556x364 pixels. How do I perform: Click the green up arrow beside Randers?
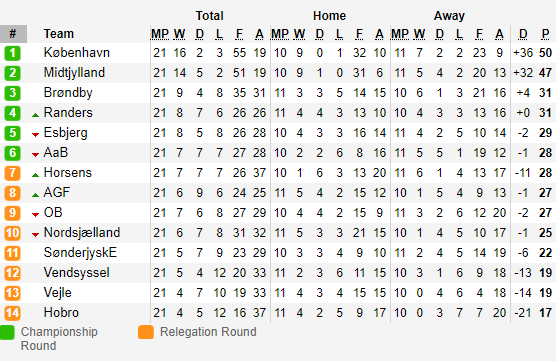(35, 115)
